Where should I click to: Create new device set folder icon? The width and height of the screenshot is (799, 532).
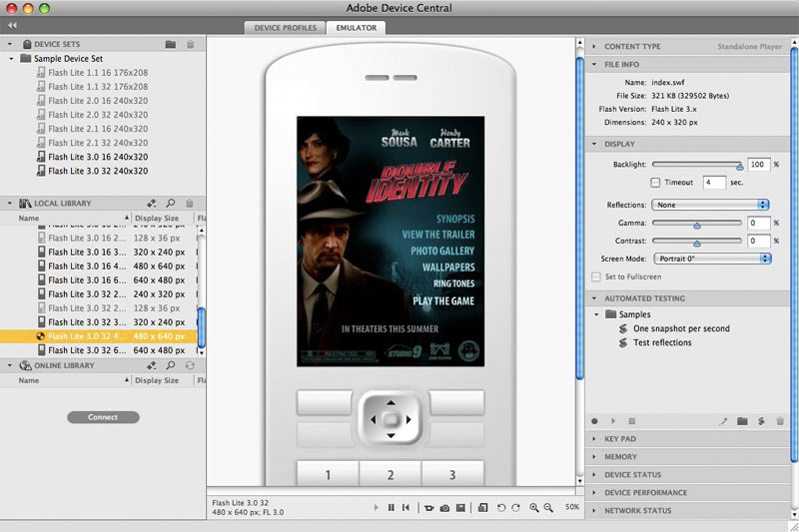coord(171,45)
